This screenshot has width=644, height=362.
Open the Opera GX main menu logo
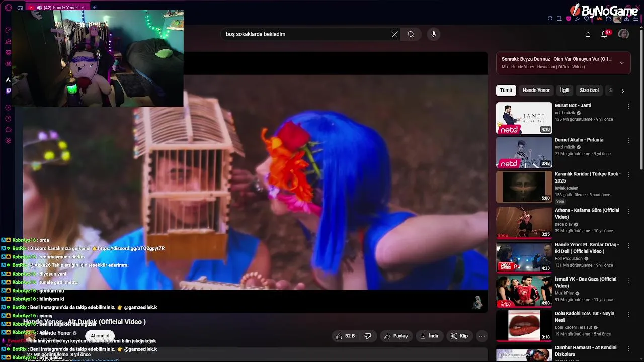(8, 8)
